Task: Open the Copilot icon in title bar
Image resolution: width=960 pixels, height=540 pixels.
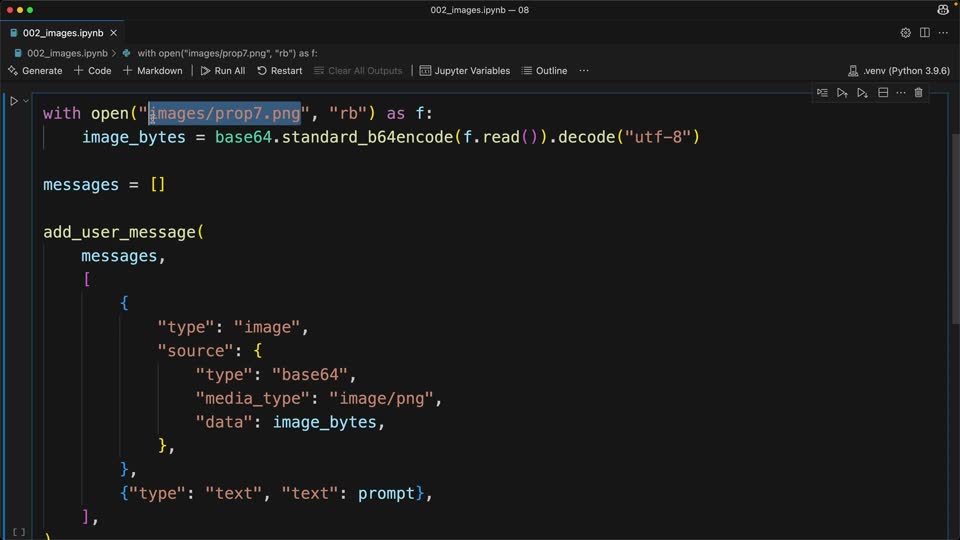Action: 943,9
